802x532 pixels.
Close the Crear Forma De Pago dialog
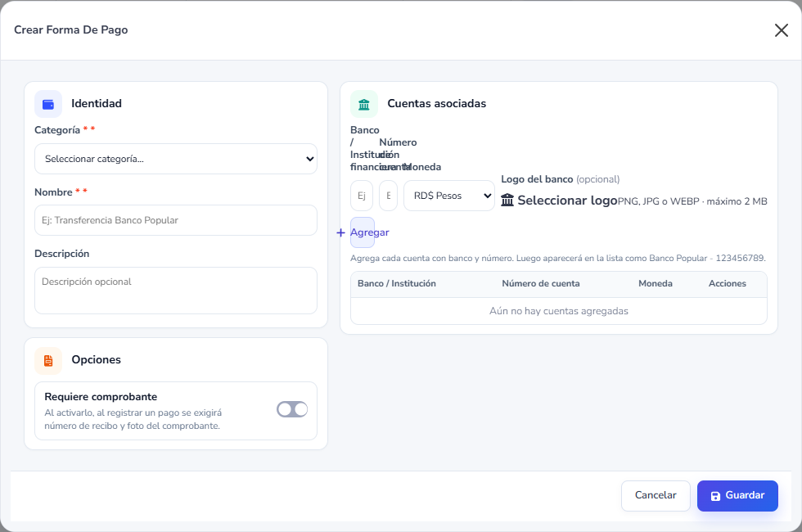tap(781, 30)
